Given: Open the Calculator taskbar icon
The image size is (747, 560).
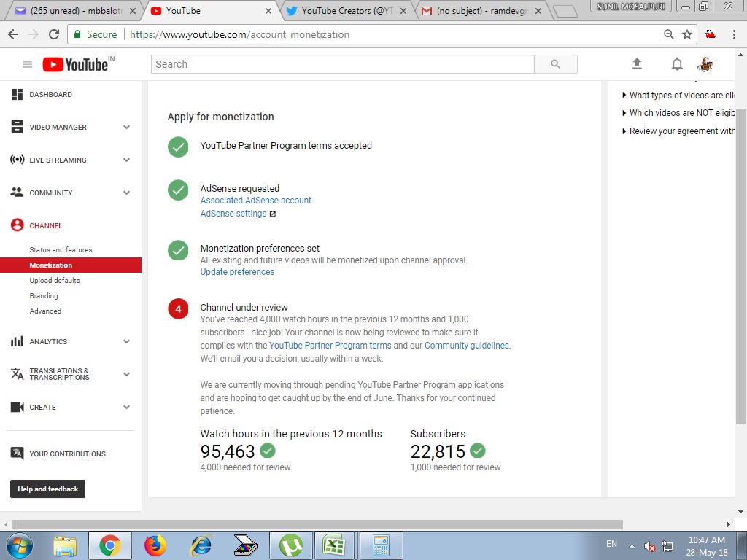Looking at the screenshot, I should pyautogui.click(x=381, y=545).
